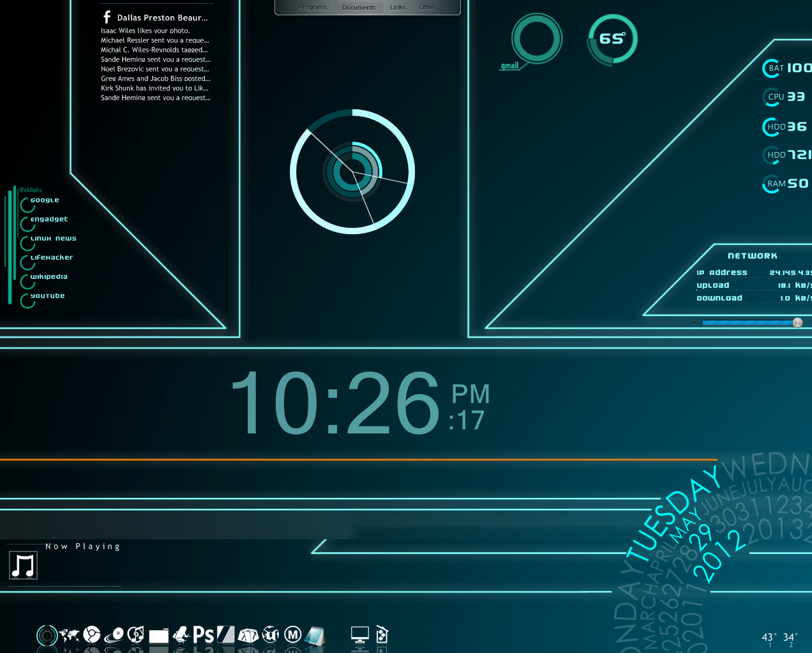Click the Facebook icon above the feed
This screenshot has width=812, height=653.
(106, 17)
